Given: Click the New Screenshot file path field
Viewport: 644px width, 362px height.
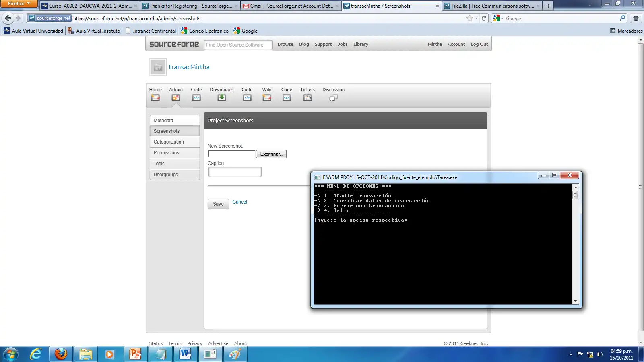Looking at the screenshot, I should pyautogui.click(x=232, y=154).
